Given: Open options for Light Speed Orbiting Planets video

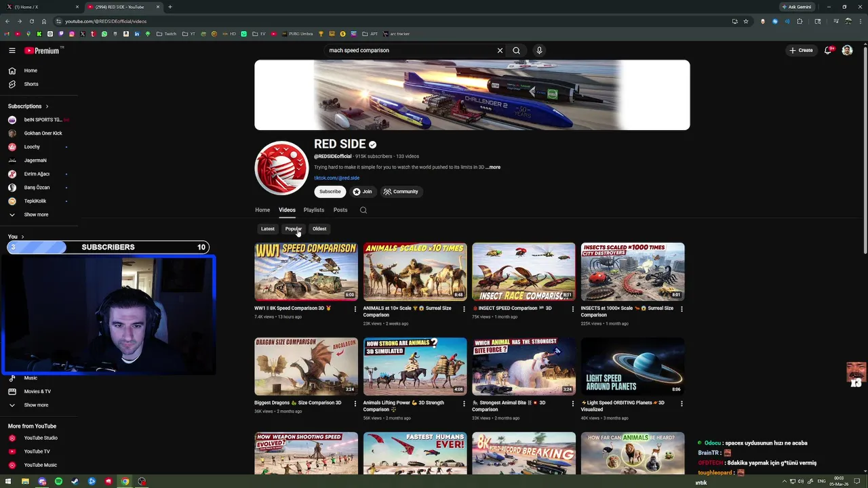Looking at the screenshot, I should (x=682, y=403).
